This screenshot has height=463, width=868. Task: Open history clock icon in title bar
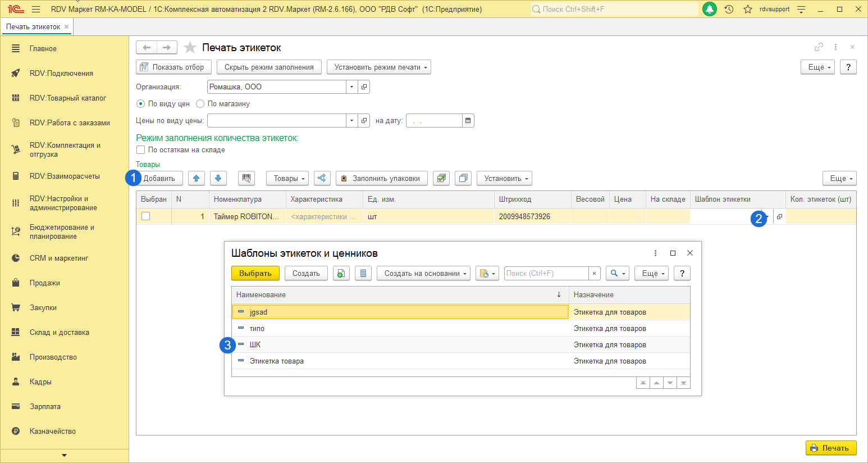(729, 9)
